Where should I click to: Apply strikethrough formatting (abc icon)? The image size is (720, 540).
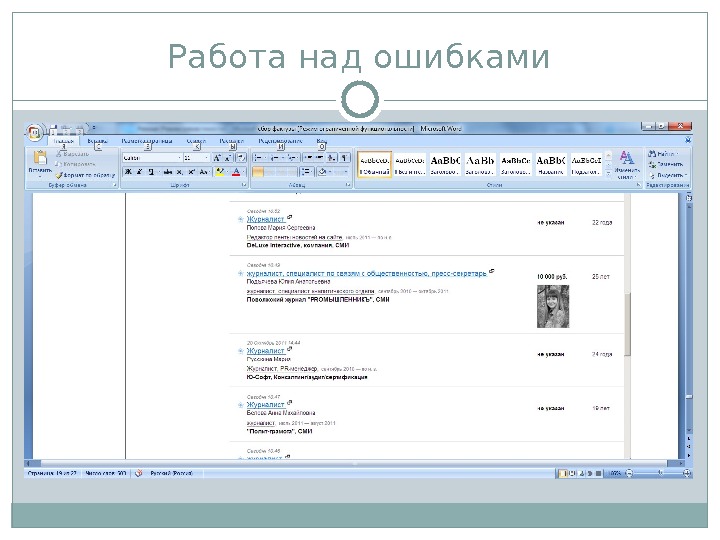coord(168,172)
